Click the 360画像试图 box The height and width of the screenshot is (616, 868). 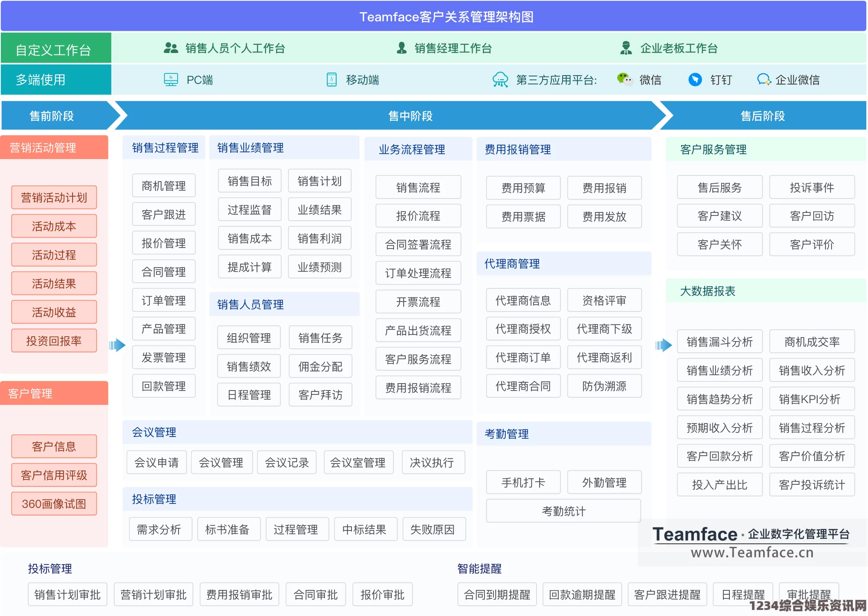(54, 503)
